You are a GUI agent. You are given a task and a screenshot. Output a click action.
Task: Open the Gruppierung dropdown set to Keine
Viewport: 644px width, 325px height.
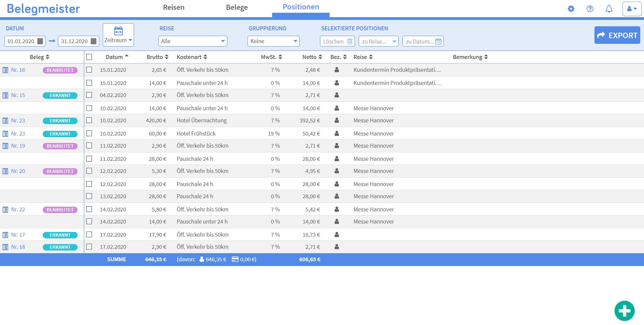pyautogui.click(x=273, y=41)
